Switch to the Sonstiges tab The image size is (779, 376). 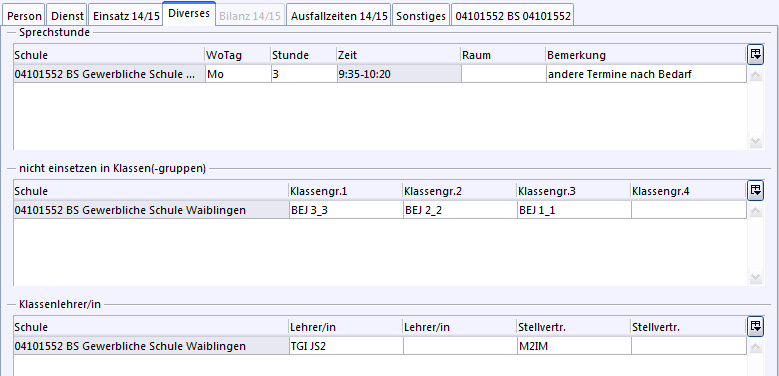(421, 16)
